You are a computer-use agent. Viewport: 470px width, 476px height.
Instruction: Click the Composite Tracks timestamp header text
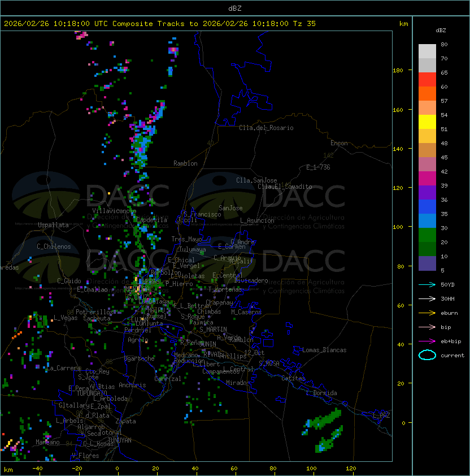[160, 24]
